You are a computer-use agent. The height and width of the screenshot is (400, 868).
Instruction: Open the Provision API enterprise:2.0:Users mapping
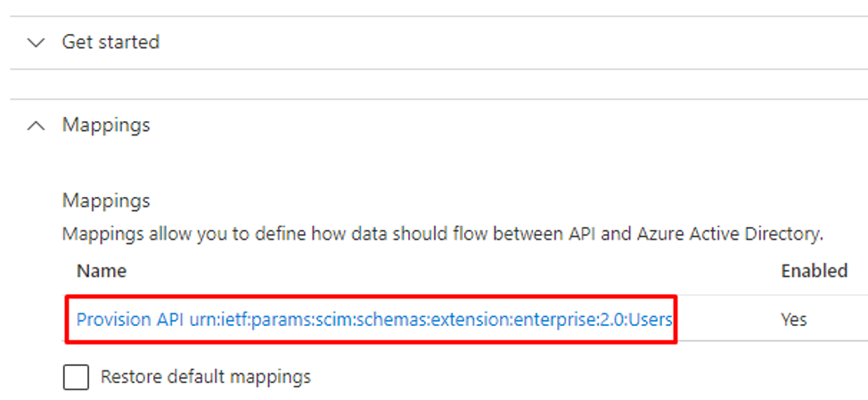coord(374,320)
